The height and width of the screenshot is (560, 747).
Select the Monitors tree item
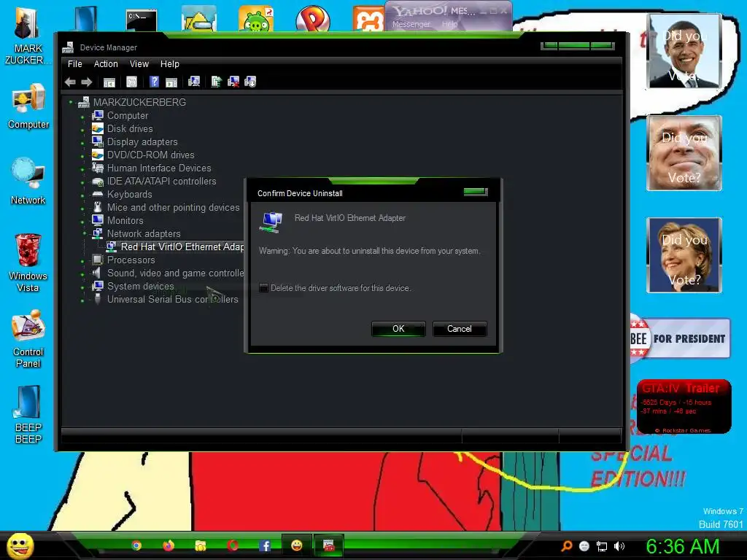pos(125,220)
